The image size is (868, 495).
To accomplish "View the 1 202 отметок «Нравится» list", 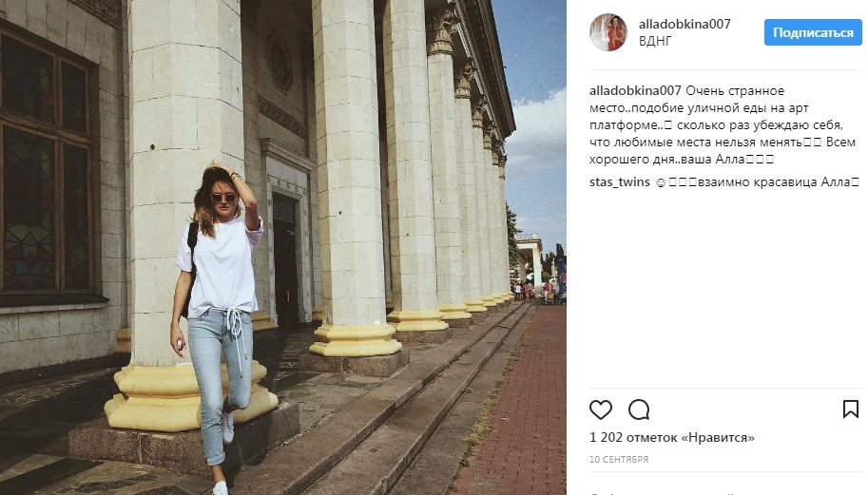I will tap(672, 437).
